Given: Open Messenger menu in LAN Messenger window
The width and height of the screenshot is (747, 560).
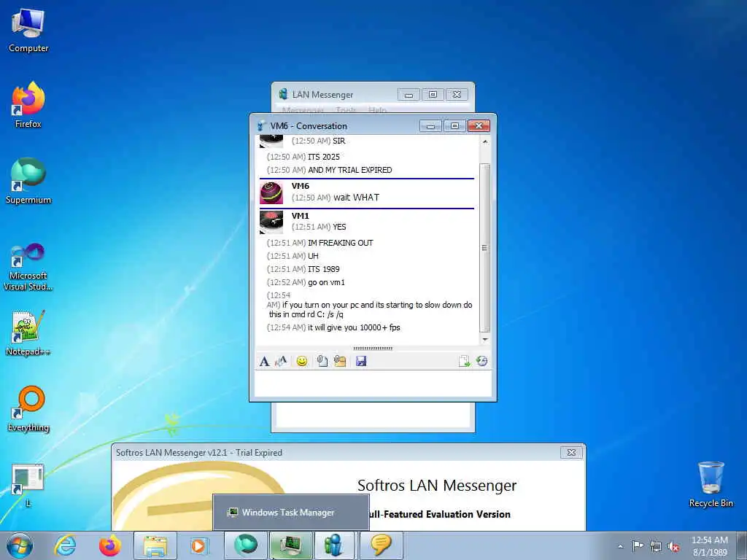Looking at the screenshot, I should click(303, 110).
